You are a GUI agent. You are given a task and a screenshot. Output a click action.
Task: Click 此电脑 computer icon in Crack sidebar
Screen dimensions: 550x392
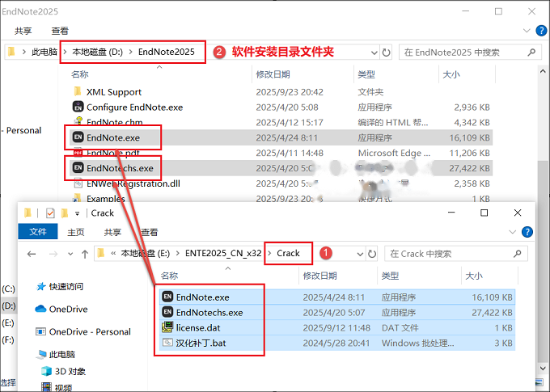(42, 354)
